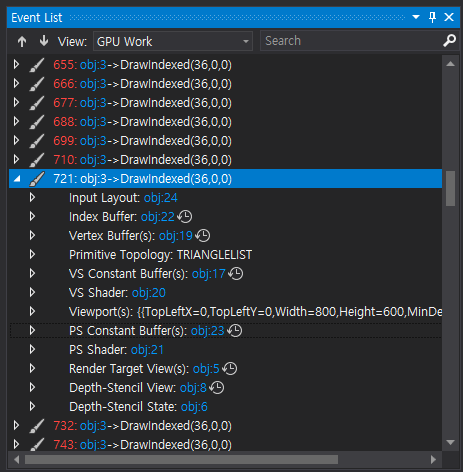Expand the PS Constant Buffer(s) node

[x=32, y=330]
